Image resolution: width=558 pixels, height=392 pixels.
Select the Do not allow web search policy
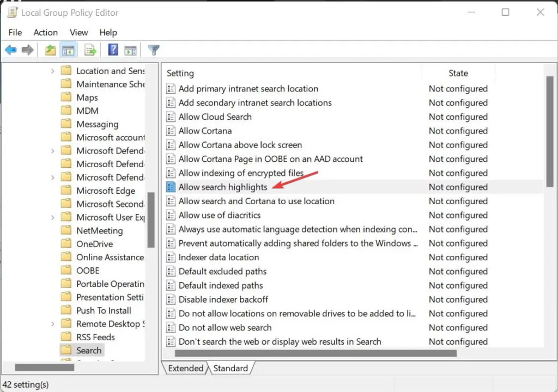pyautogui.click(x=225, y=328)
